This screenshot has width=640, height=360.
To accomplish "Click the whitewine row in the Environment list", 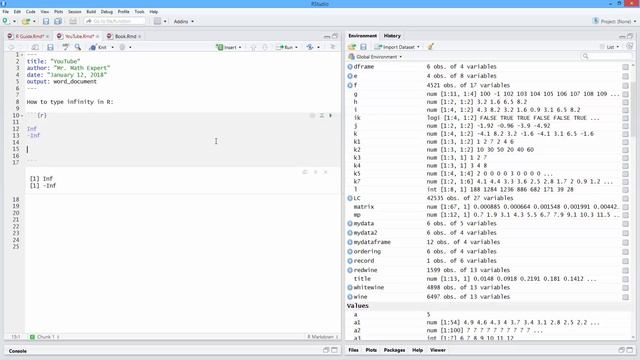I will (x=488, y=288).
